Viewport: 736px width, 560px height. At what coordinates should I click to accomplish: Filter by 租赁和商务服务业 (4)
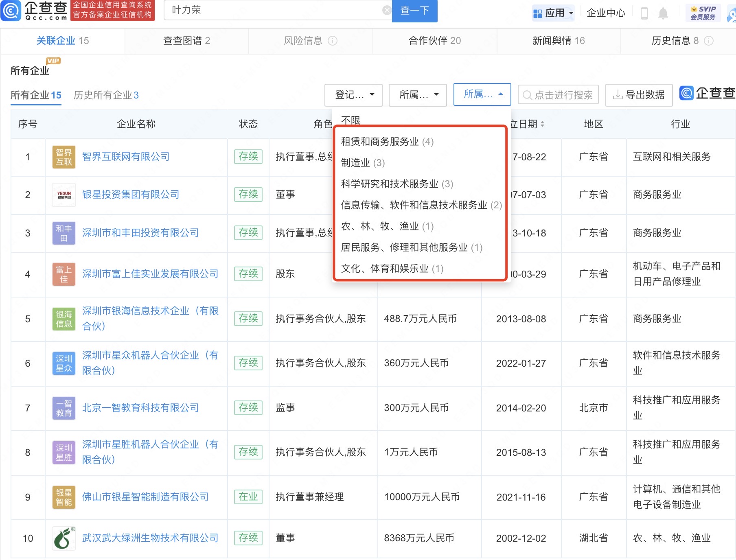pyautogui.click(x=387, y=142)
